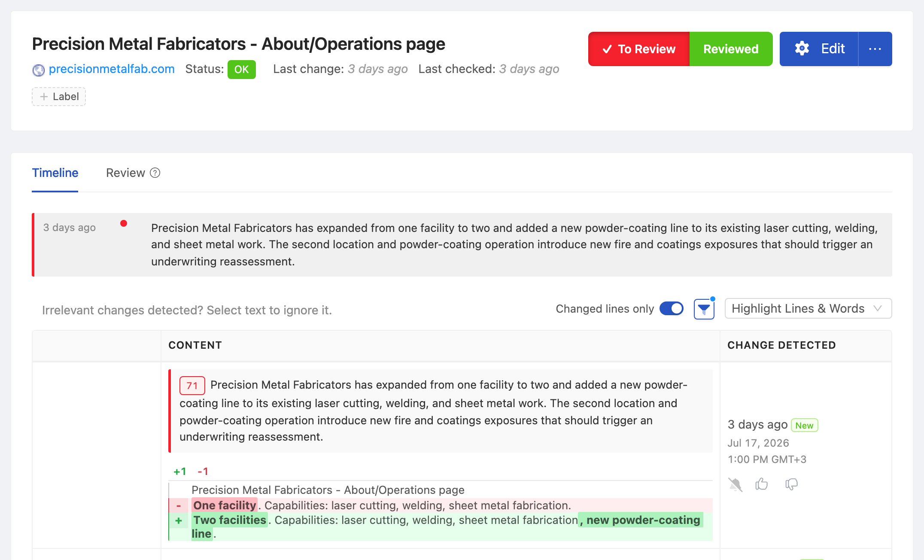Click the gear icon in Edit button
This screenshot has height=560, width=924.
click(x=802, y=49)
